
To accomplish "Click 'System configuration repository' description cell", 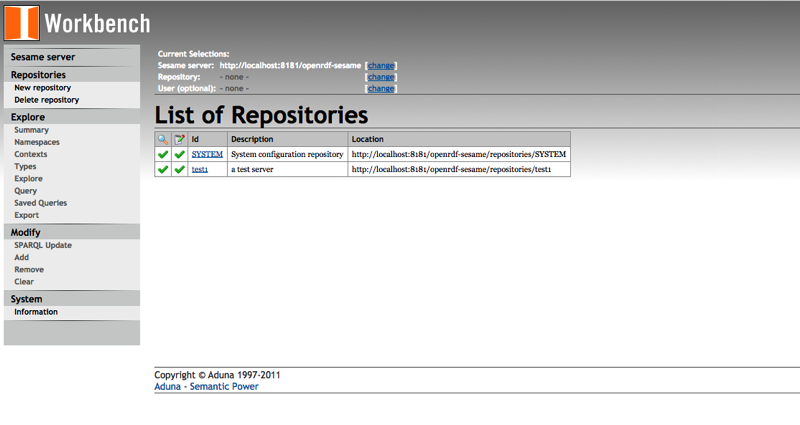I will pyautogui.click(x=287, y=154).
